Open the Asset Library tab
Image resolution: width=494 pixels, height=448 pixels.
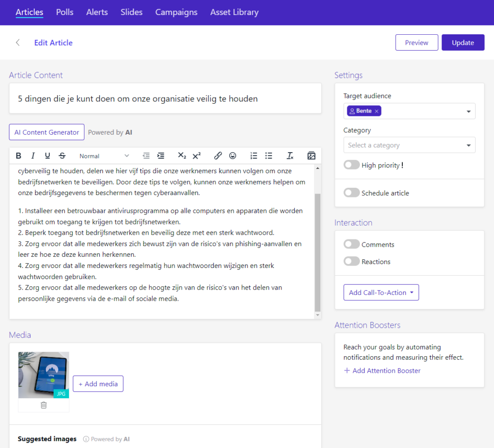click(234, 12)
